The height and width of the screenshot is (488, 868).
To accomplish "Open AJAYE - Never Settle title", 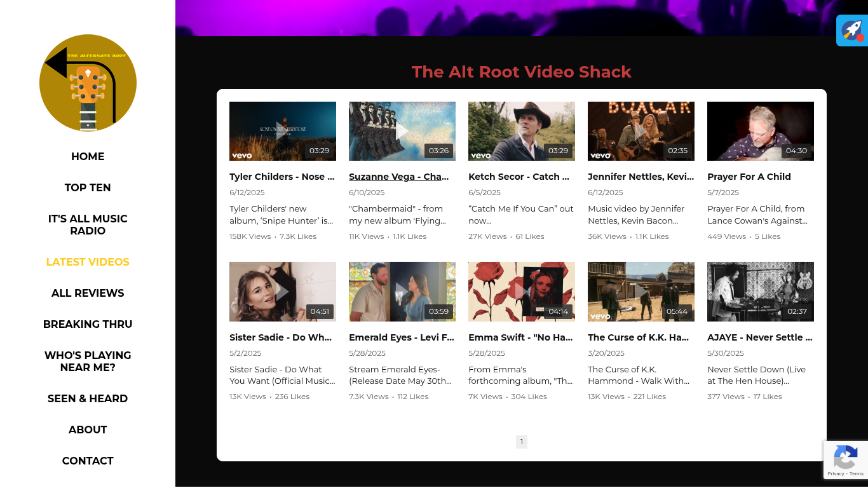I will (760, 337).
